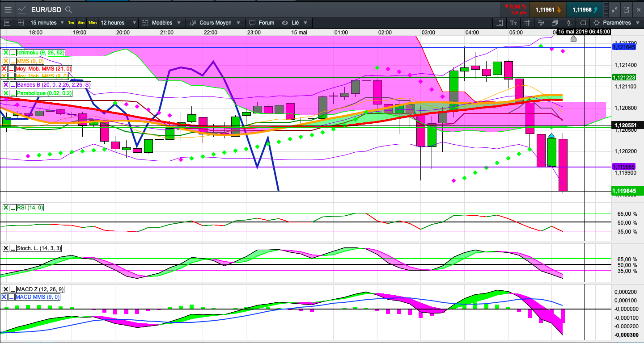Click the text tool (Tt) icon
Image resolution: width=644 pixels, height=343 pixels.
point(513,23)
